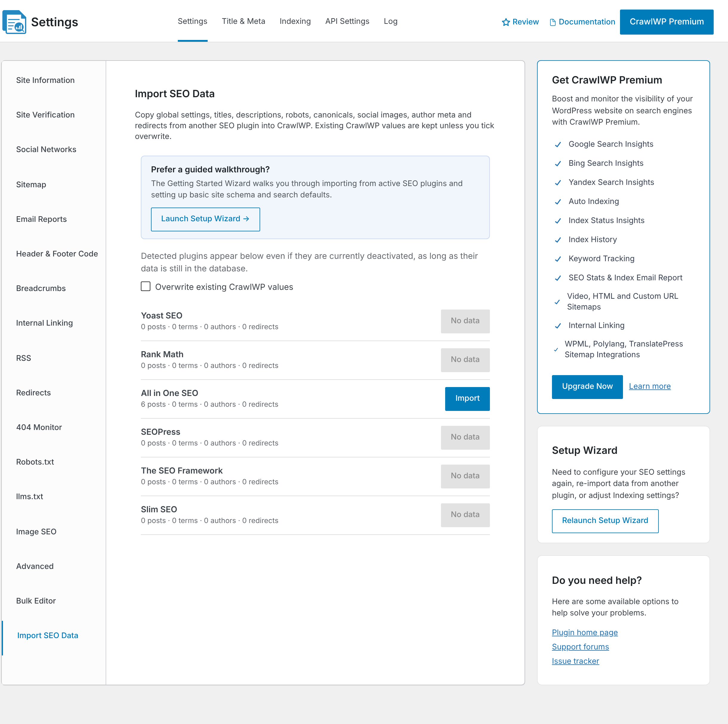
Task: Open Robots.txt settings
Action: click(x=35, y=462)
